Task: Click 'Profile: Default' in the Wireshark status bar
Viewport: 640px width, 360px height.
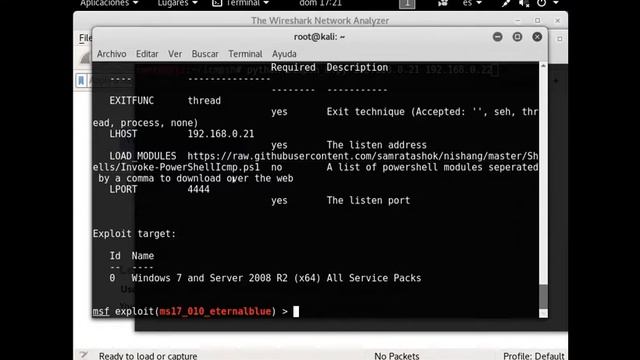Action: click(533, 356)
